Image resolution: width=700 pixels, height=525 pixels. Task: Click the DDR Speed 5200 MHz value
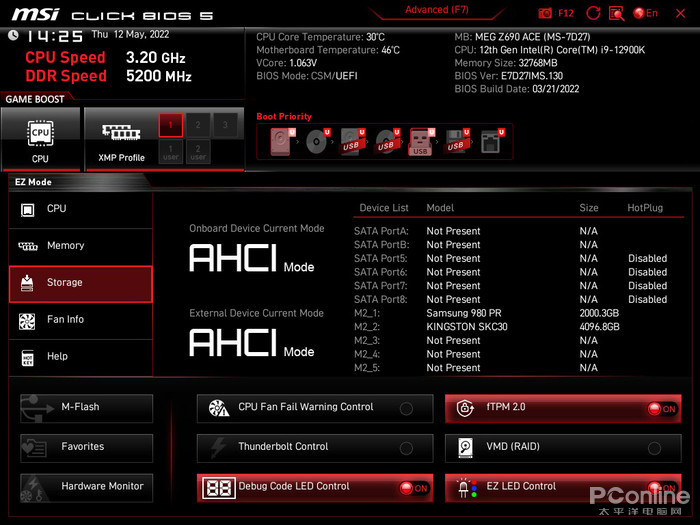click(158, 76)
